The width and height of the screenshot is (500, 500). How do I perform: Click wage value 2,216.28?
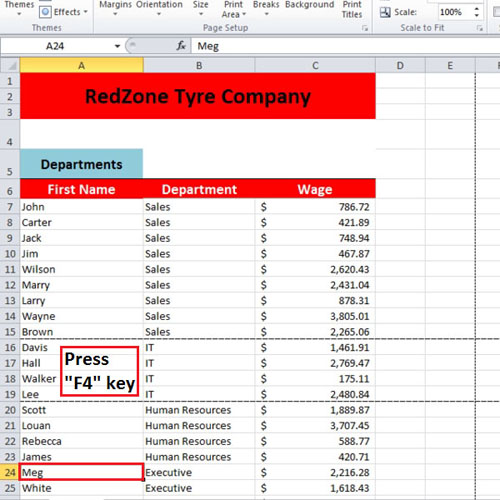(315, 472)
